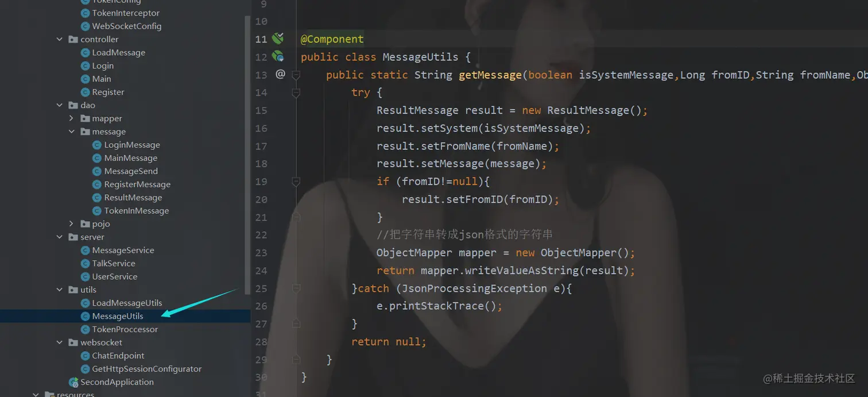This screenshot has height=397, width=868.
Task: Collapse the server folder
Action: 60,237
